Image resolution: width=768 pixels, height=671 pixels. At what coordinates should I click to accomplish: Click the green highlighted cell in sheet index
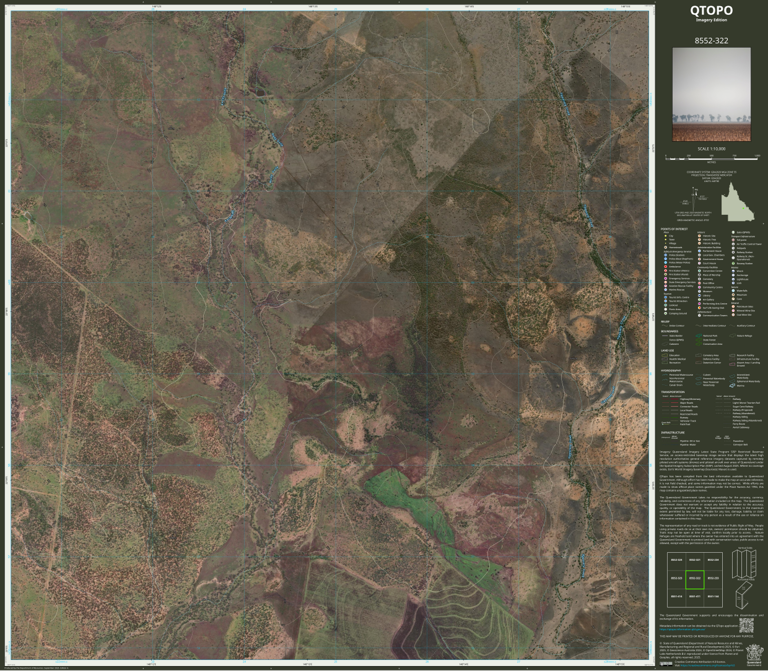[695, 578]
